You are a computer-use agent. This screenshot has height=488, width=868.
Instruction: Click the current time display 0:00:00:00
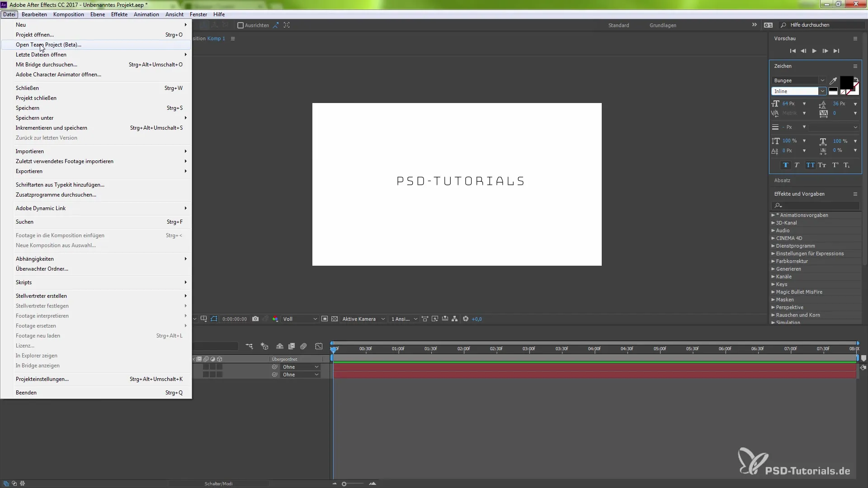(235, 319)
